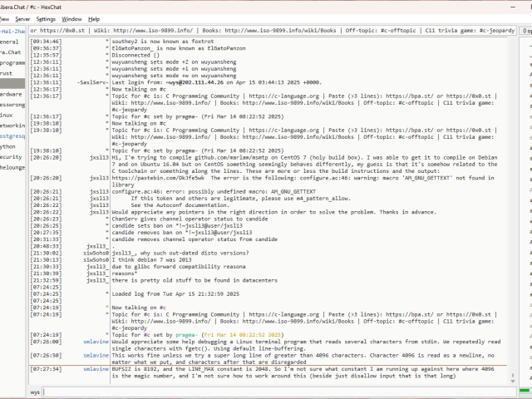The height and width of the screenshot is (399, 532).
Task: Switch to the linux channel
Action: (7, 116)
